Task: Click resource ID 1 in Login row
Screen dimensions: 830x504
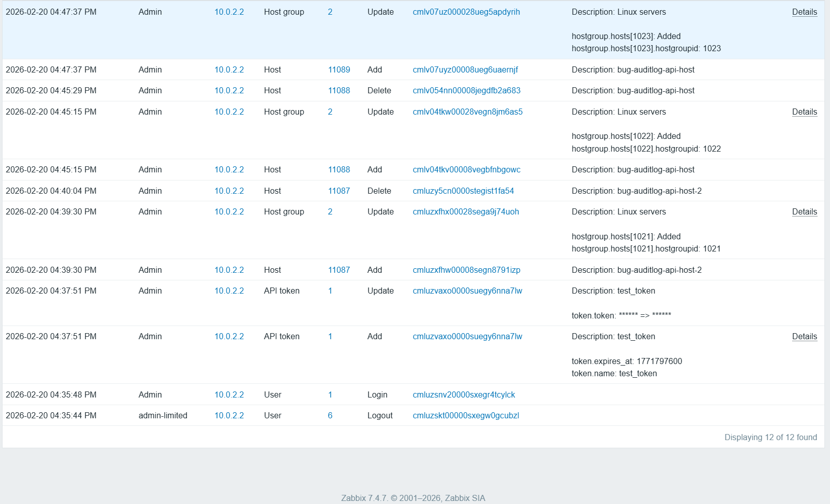Action: [330, 395]
